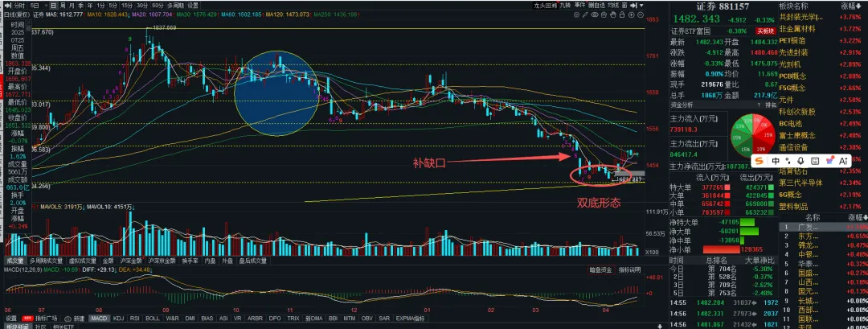Image resolution: width=868 pixels, height=329 pixels.
Task: Click the print/save chart icon
Action: click(604, 15)
